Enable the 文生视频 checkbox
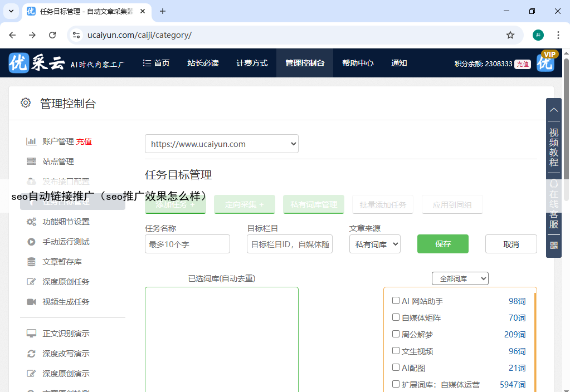570x392 pixels. 396,351
